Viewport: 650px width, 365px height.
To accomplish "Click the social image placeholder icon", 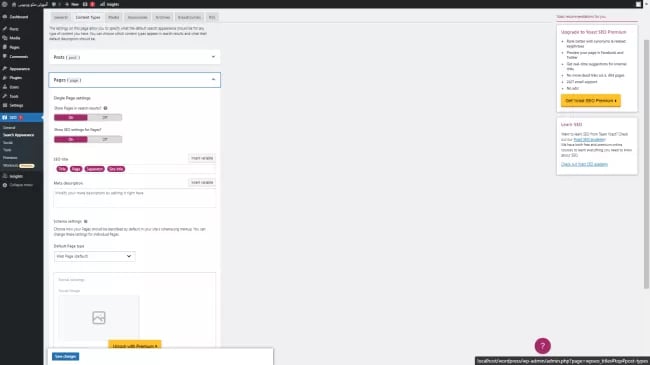I will [99, 318].
